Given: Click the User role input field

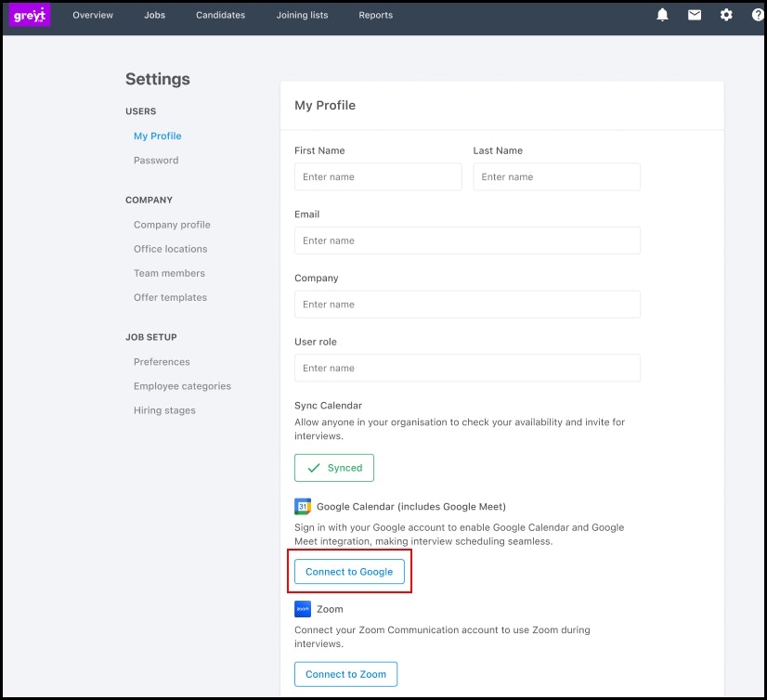Looking at the screenshot, I should 467,368.
